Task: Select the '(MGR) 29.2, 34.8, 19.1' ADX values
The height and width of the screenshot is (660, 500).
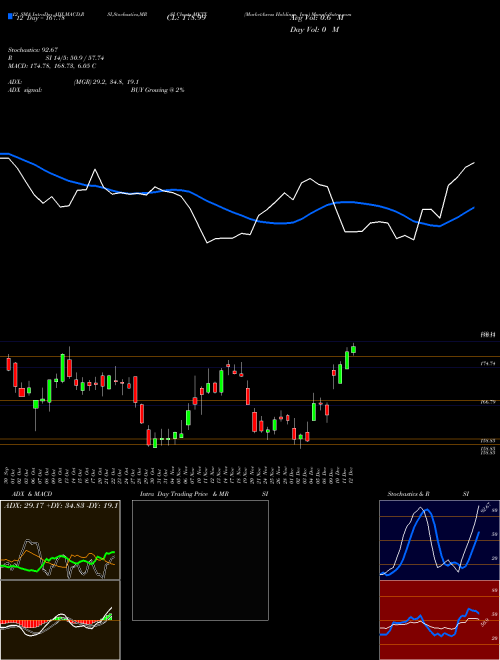Action: 106,82
